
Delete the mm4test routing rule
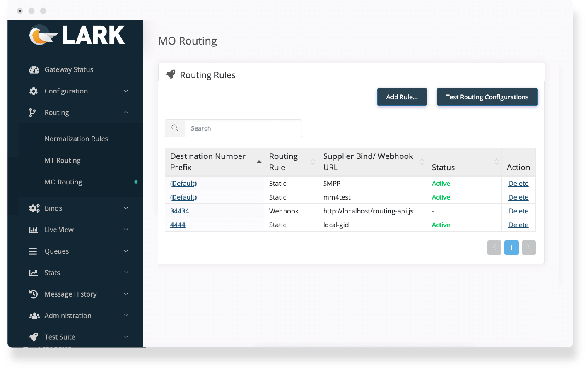tap(518, 197)
